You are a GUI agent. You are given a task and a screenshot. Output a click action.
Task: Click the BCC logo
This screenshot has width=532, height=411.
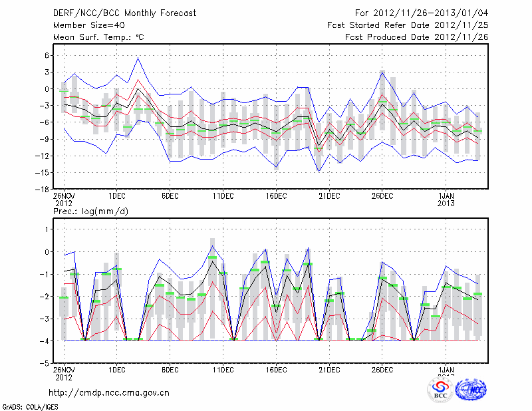(440, 390)
